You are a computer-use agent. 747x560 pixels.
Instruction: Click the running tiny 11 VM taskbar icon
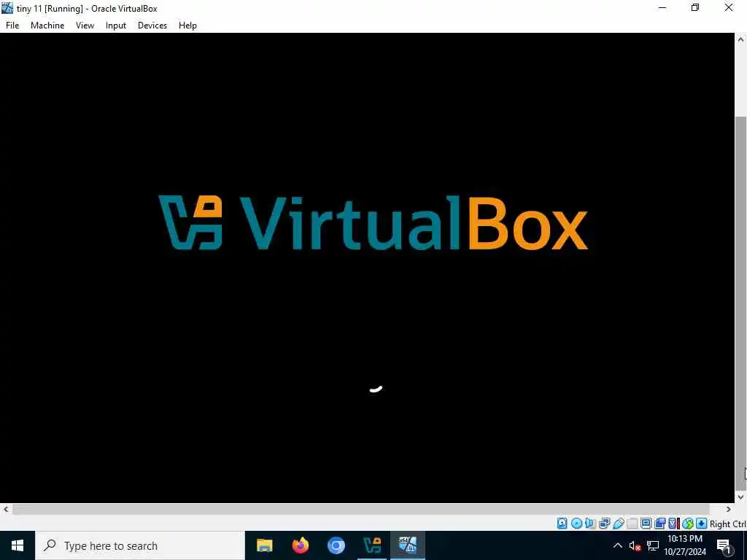click(408, 545)
